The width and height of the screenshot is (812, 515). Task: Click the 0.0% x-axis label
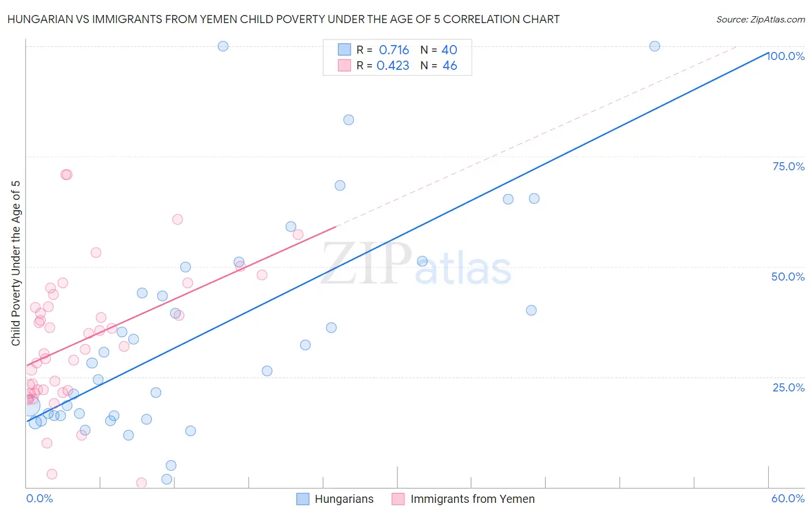point(39,498)
